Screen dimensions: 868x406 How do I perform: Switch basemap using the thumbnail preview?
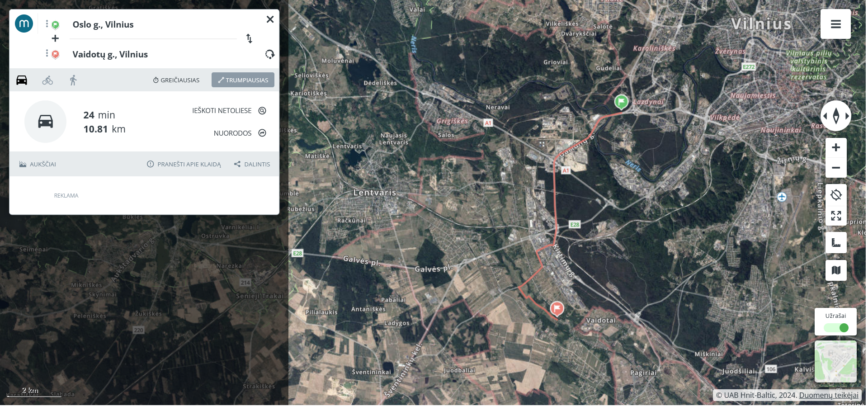(835, 361)
